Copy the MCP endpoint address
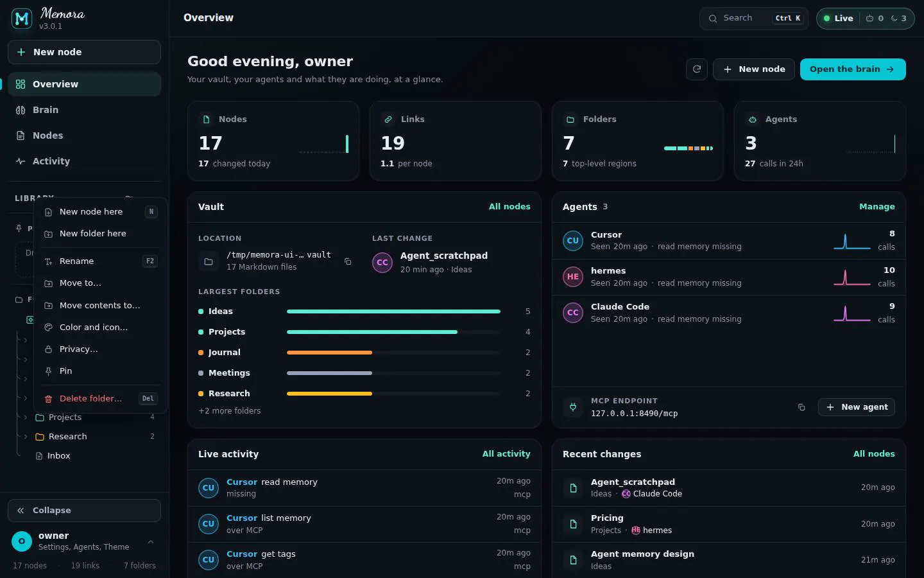This screenshot has width=924, height=578. click(x=801, y=407)
